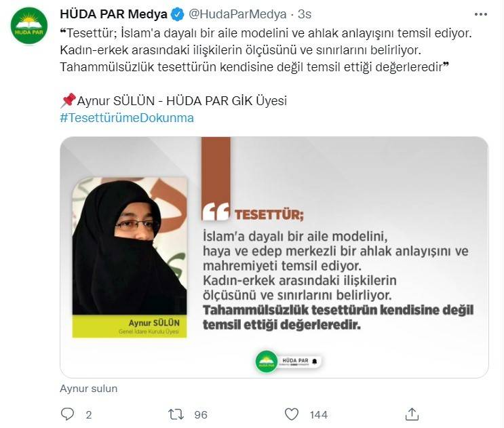Screen dimensions: 504x428
Task: Click the HÜDA PAR profile avatar
Action: click(29, 26)
